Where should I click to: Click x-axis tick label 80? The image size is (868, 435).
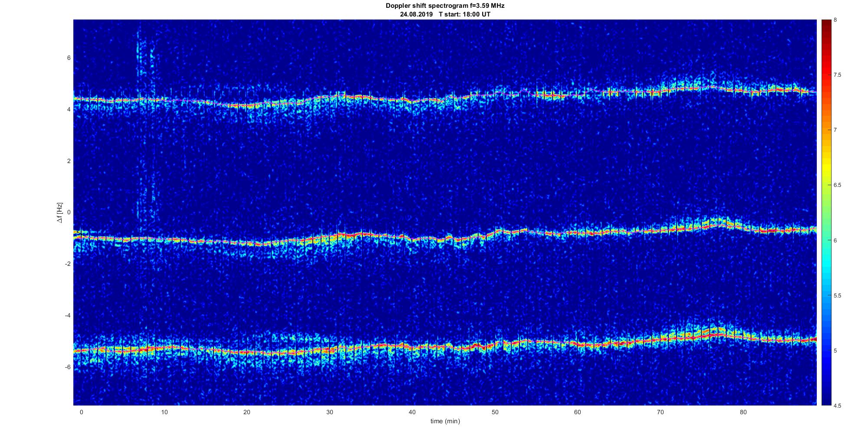tap(743, 412)
